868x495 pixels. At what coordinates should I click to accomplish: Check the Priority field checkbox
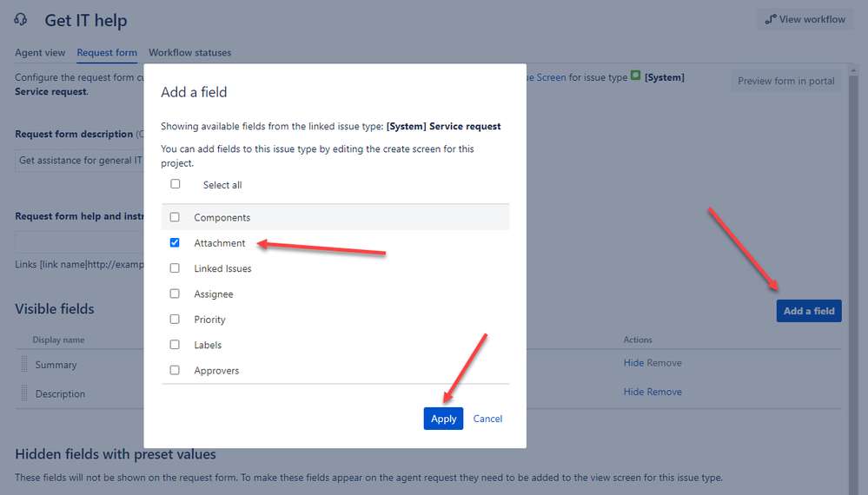[x=175, y=319]
